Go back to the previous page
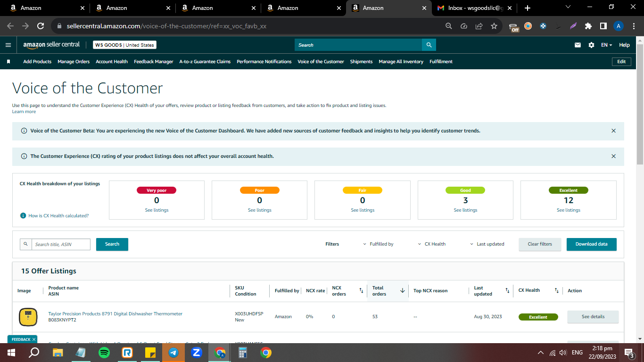The image size is (644, 362). 10,26
